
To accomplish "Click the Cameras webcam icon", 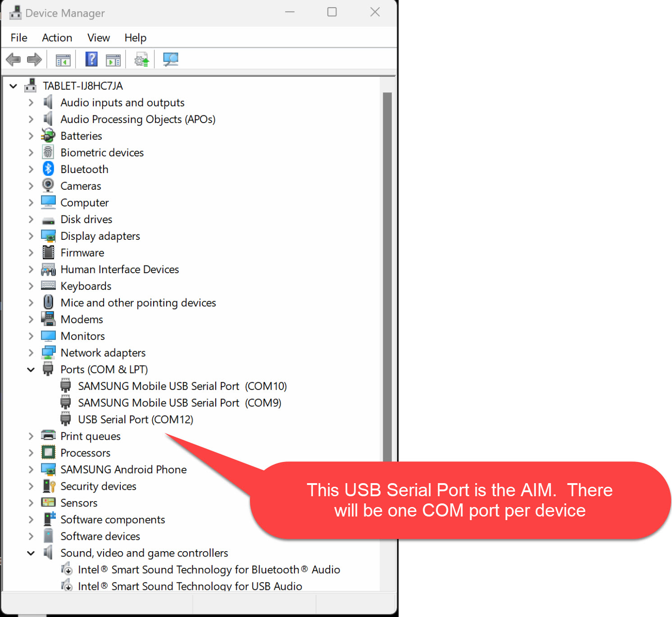I will (48, 185).
